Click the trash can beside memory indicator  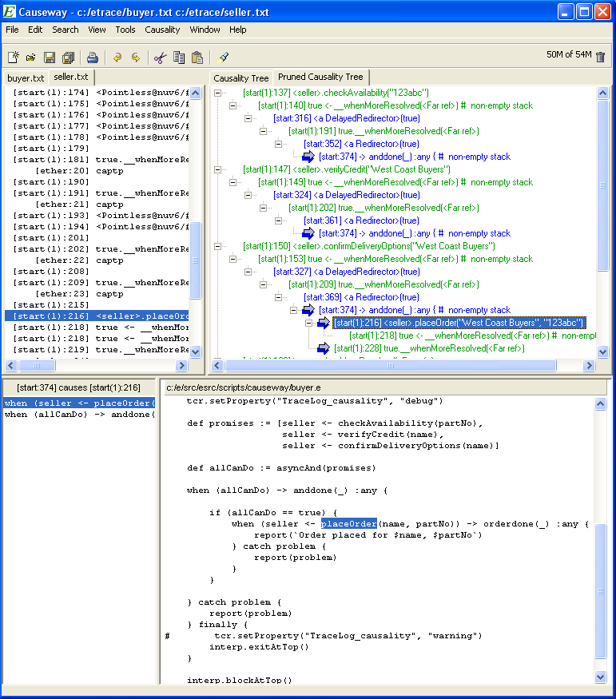click(x=601, y=57)
